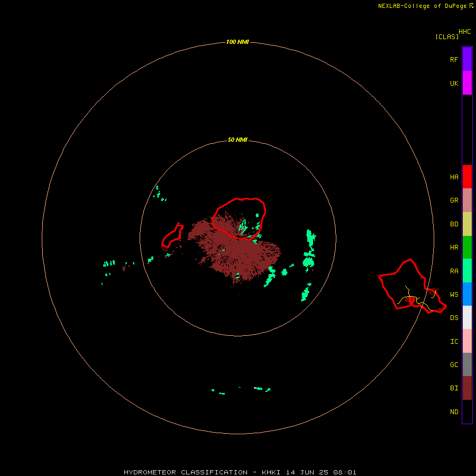476x476 pixels.
Task: Click the HR legend label
Action: 454,248
